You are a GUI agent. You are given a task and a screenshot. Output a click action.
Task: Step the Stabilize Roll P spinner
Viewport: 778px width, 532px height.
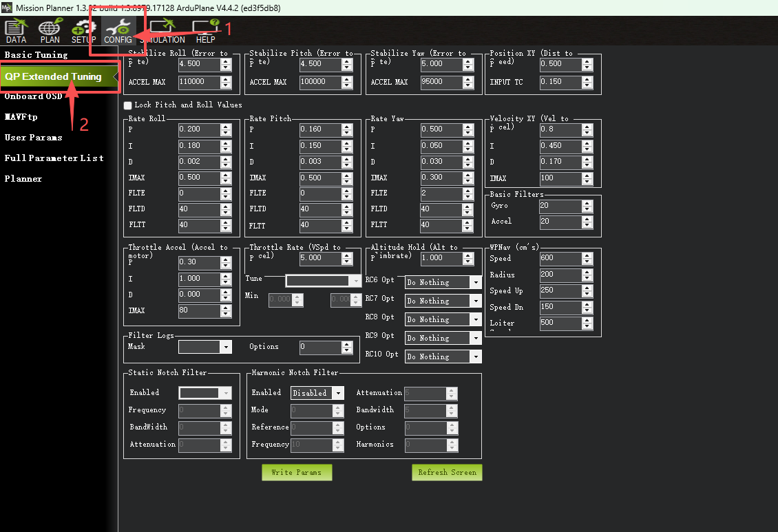click(x=226, y=65)
